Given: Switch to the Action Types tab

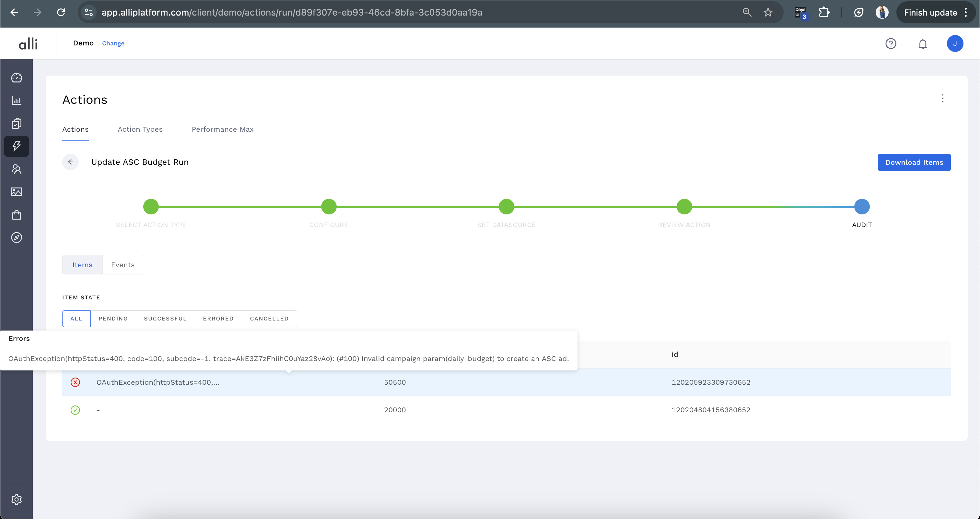Looking at the screenshot, I should tap(140, 129).
